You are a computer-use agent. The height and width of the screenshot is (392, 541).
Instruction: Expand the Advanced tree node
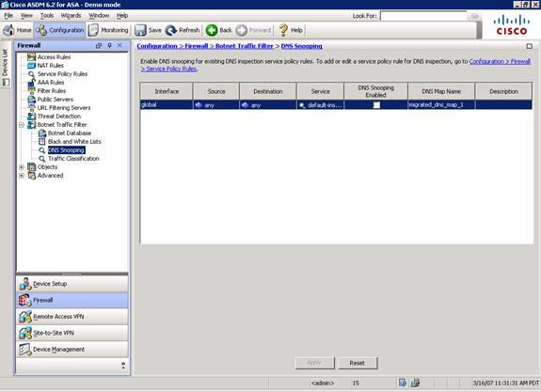[22, 176]
